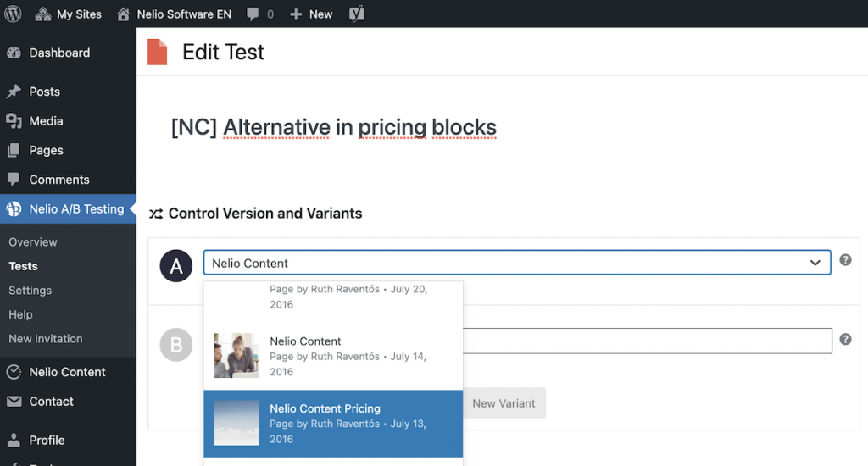Screen dimensions: 868x466
Task: Click the plus icon beside New
Action: pyautogui.click(x=296, y=14)
